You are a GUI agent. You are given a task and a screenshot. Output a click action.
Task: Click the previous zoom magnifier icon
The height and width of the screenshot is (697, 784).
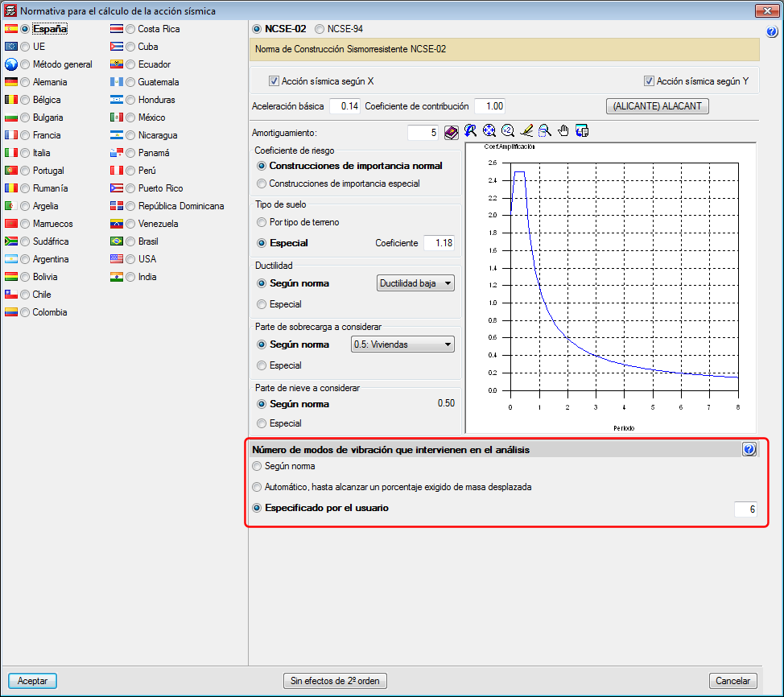470,131
